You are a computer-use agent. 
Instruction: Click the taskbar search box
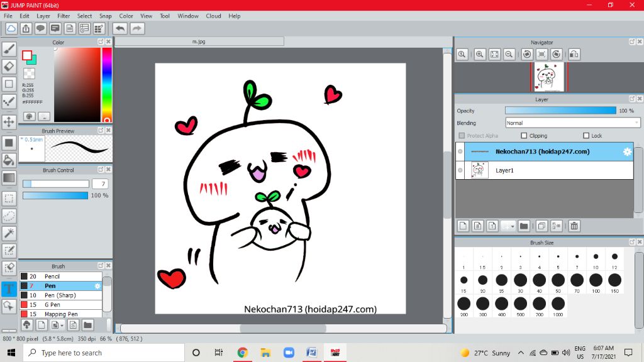pos(104,353)
